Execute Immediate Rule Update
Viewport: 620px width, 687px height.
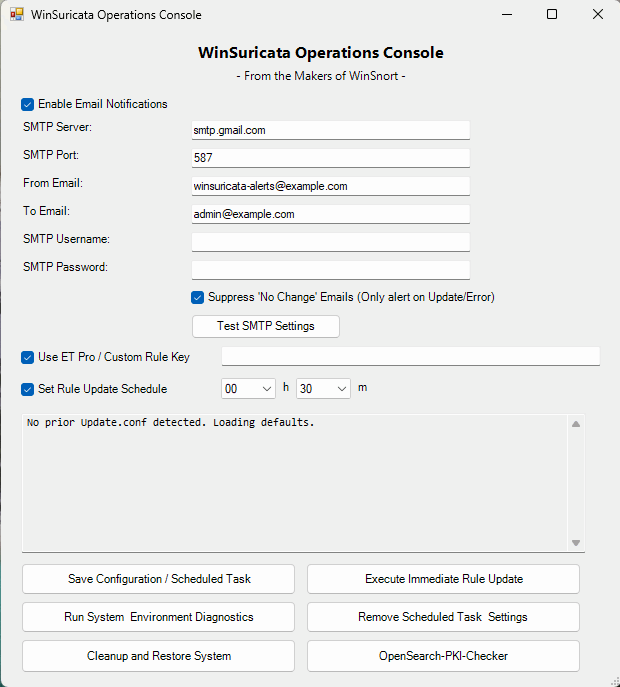443,579
